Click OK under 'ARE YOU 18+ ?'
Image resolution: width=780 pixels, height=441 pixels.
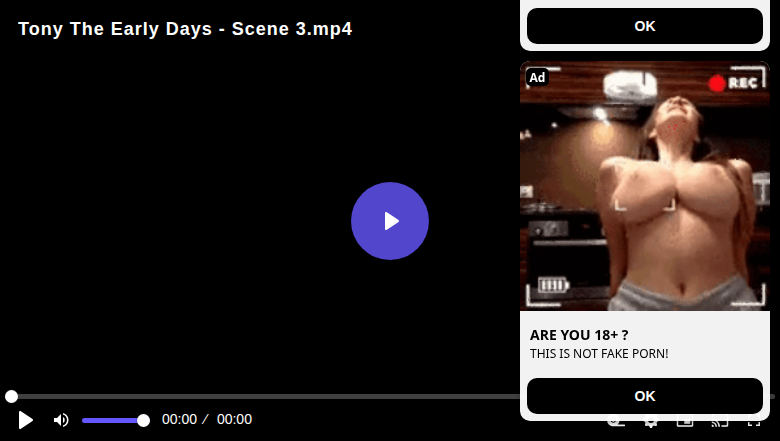[645, 396]
